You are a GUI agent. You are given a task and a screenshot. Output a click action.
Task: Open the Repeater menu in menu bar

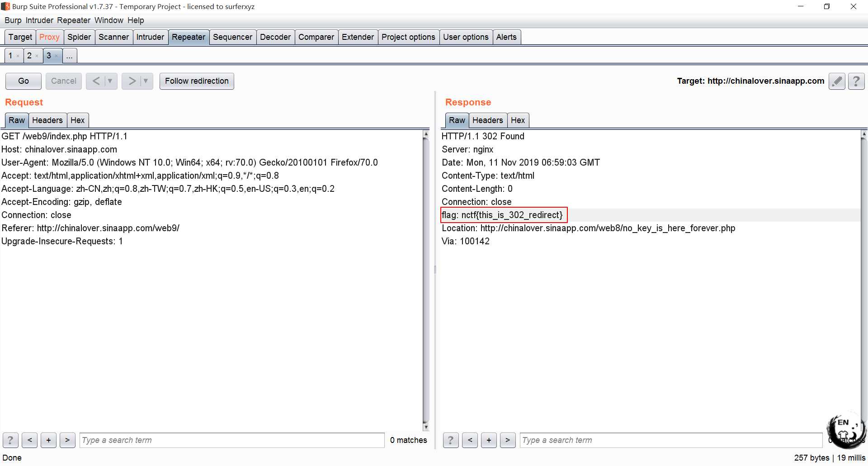[x=74, y=20]
